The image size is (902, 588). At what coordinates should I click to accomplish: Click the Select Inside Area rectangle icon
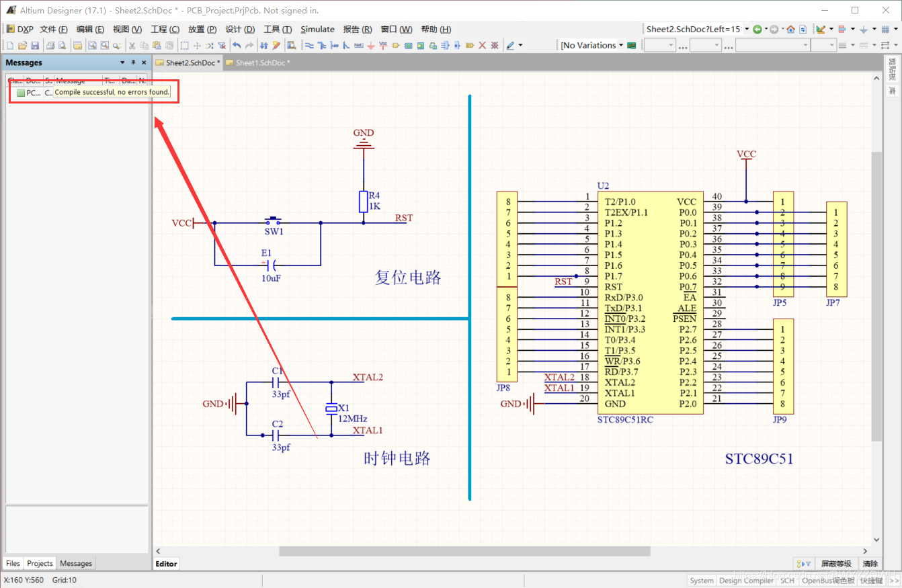[x=184, y=46]
